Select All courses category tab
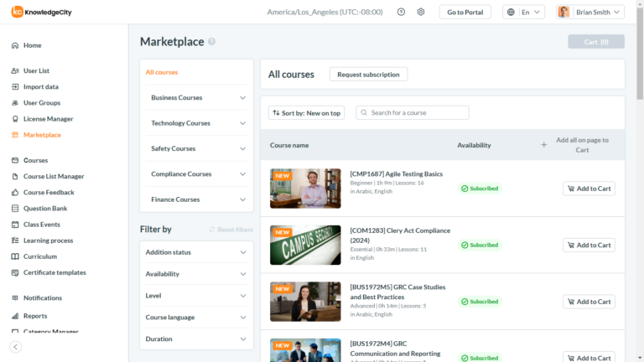The height and width of the screenshot is (362, 644). [162, 72]
